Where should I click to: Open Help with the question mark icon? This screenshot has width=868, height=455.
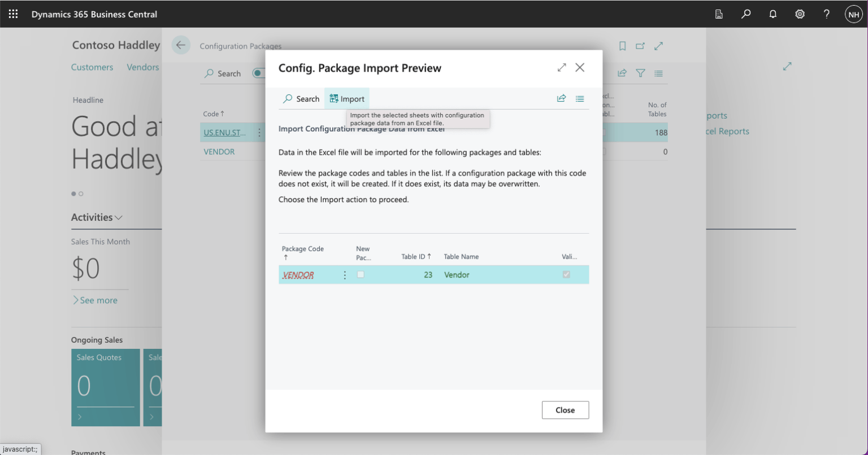click(x=827, y=14)
